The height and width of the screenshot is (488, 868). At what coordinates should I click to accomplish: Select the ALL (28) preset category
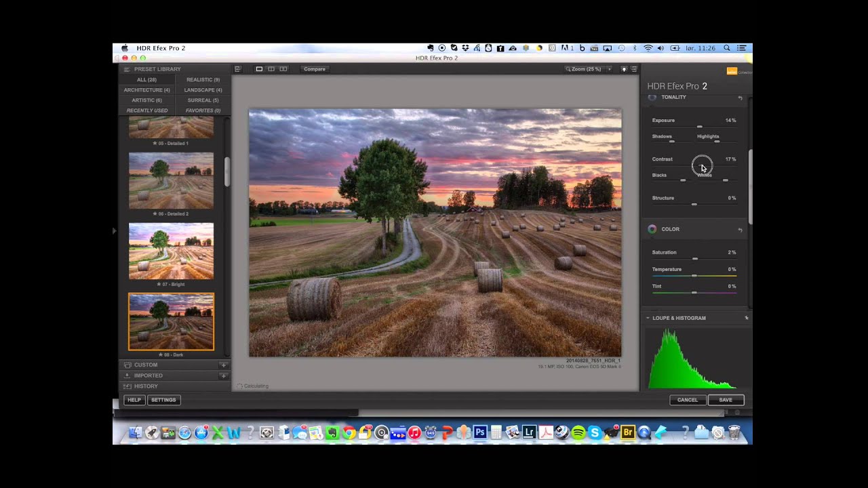[146, 79]
